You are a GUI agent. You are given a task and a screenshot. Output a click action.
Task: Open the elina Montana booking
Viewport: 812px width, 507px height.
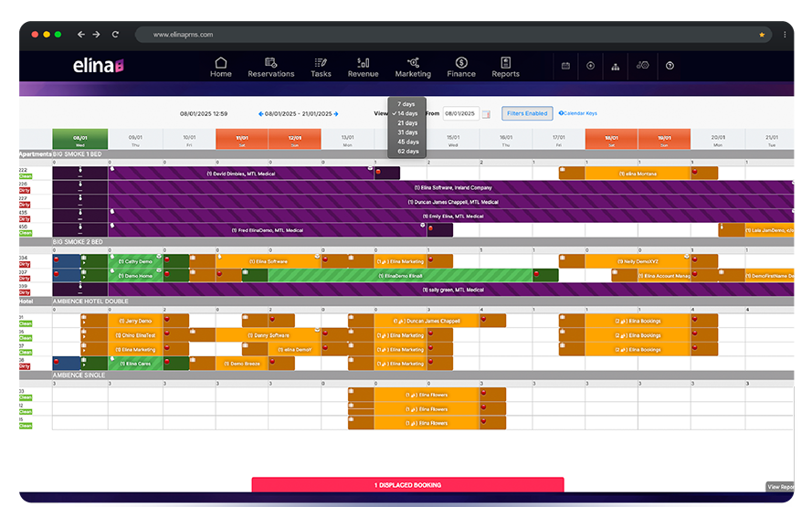tap(638, 174)
